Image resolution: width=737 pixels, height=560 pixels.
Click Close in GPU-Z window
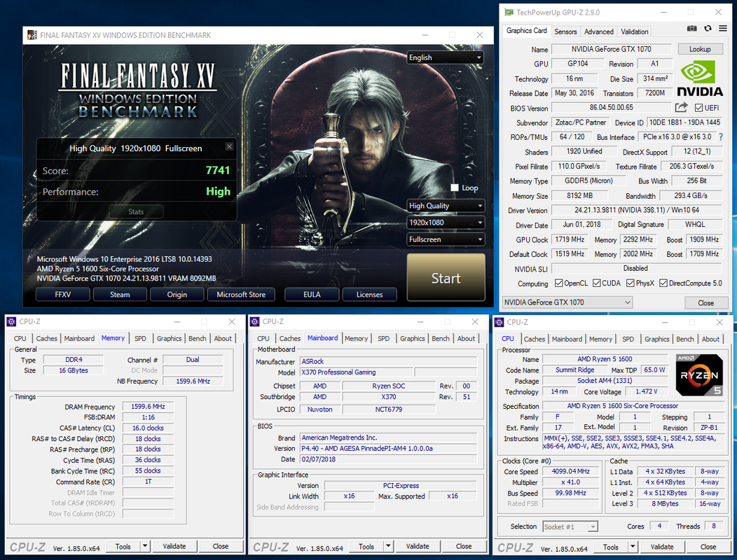coord(706,302)
